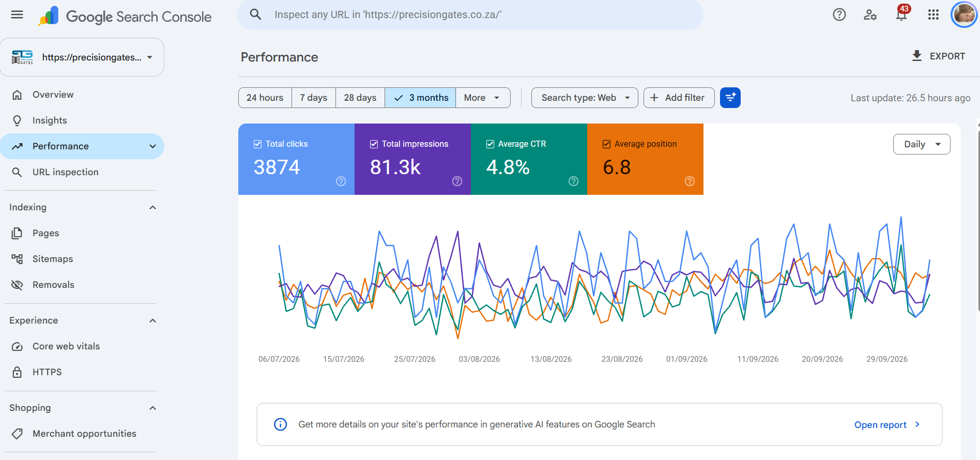This screenshot has height=460, width=980.
Task: Click the Add filter button
Action: (679, 98)
